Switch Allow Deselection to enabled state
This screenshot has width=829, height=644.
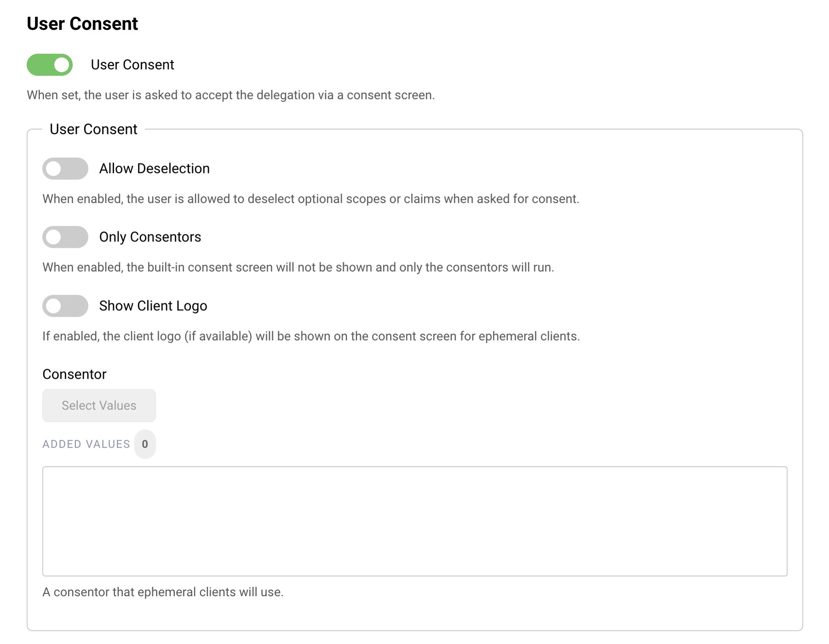point(64,169)
